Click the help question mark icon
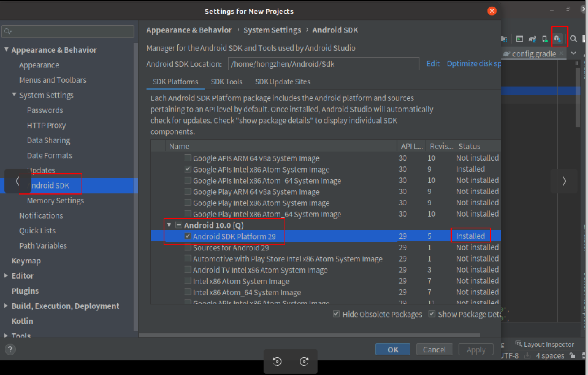Image resolution: width=588 pixels, height=375 pixels. [10, 350]
